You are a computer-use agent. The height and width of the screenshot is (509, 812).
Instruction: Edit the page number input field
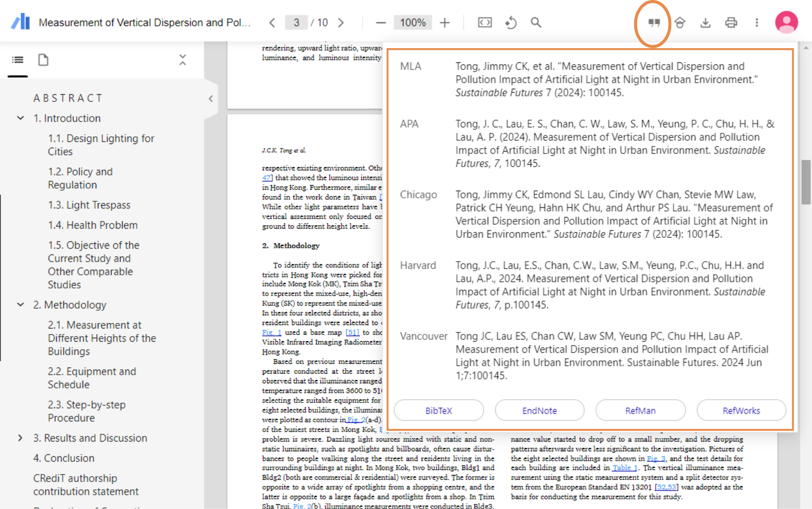coord(297,22)
